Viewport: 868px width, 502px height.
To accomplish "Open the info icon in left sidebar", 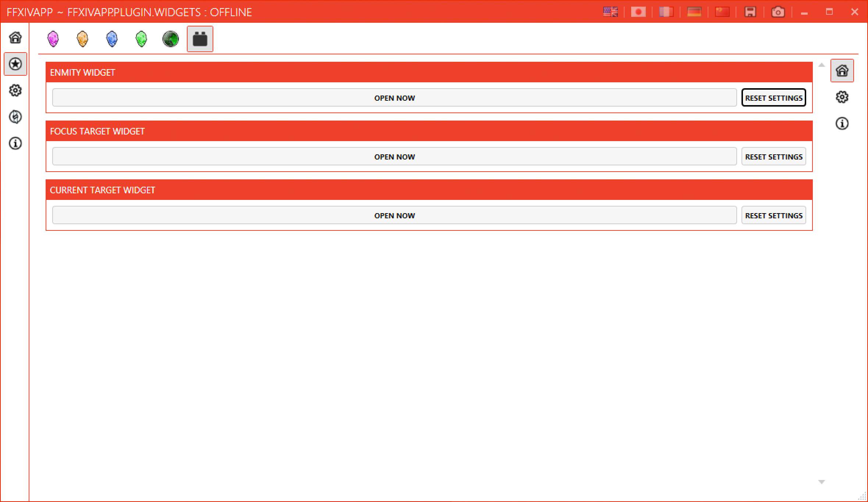I will (x=15, y=143).
